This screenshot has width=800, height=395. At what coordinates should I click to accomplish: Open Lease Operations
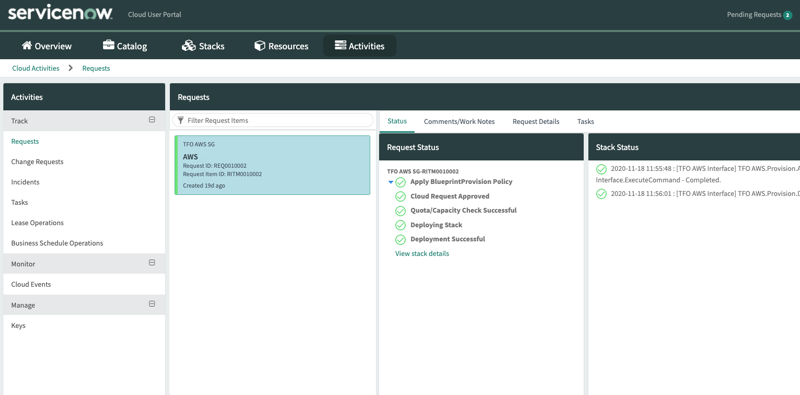tap(37, 223)
